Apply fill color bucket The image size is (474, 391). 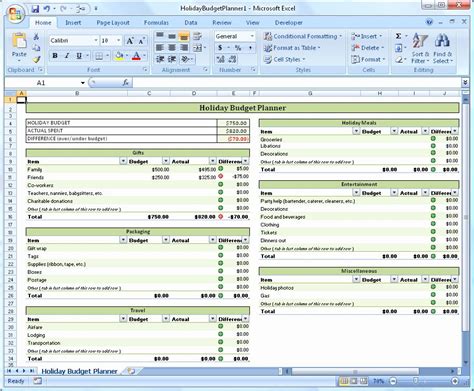pos(119,56)
